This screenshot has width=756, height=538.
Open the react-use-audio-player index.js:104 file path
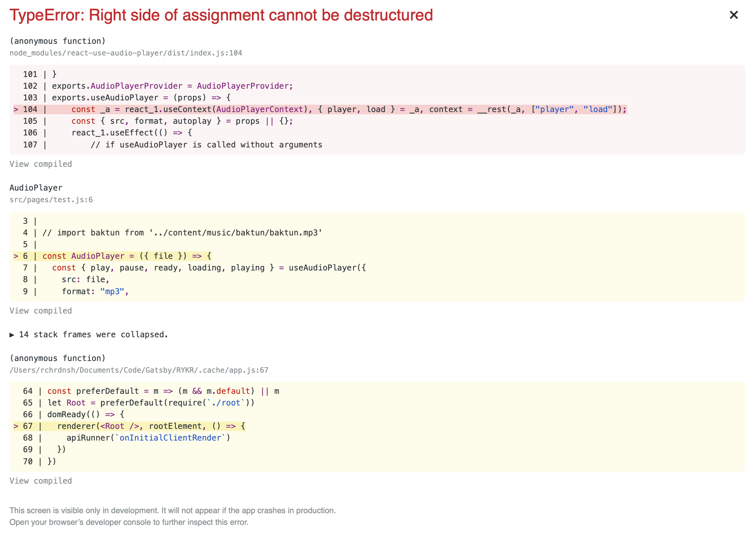tap(126, 53)
